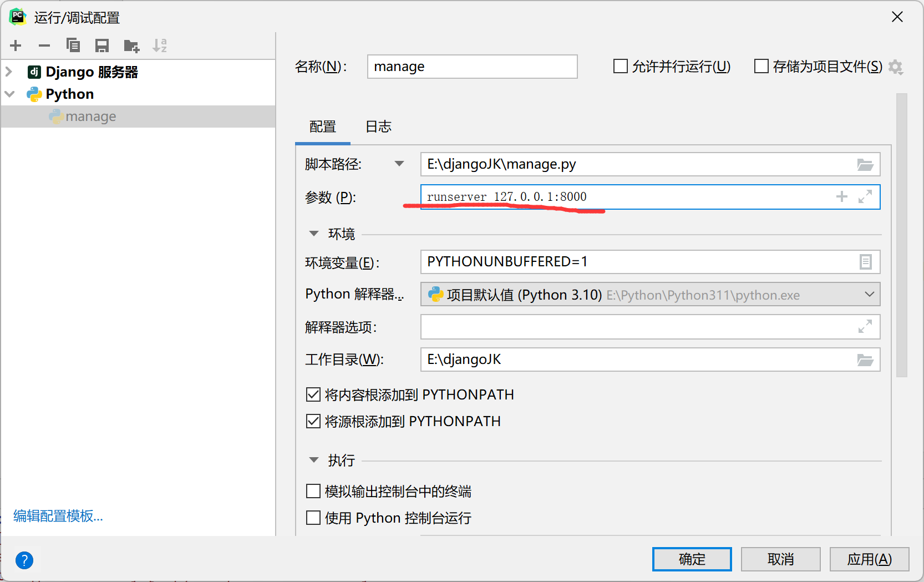Screen dimensions: 924x582
Task: Open 编辑配置模板 link
Action: (x=58, y=516)
